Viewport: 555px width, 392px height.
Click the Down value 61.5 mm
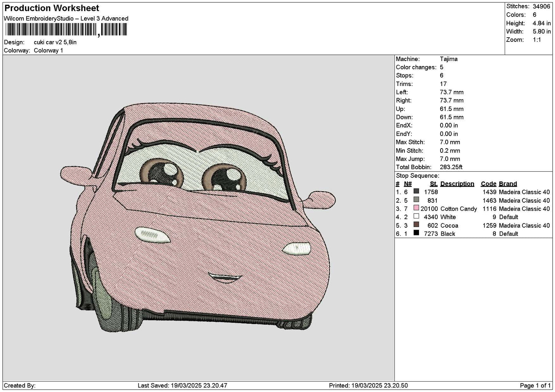[x=452, y=117]
